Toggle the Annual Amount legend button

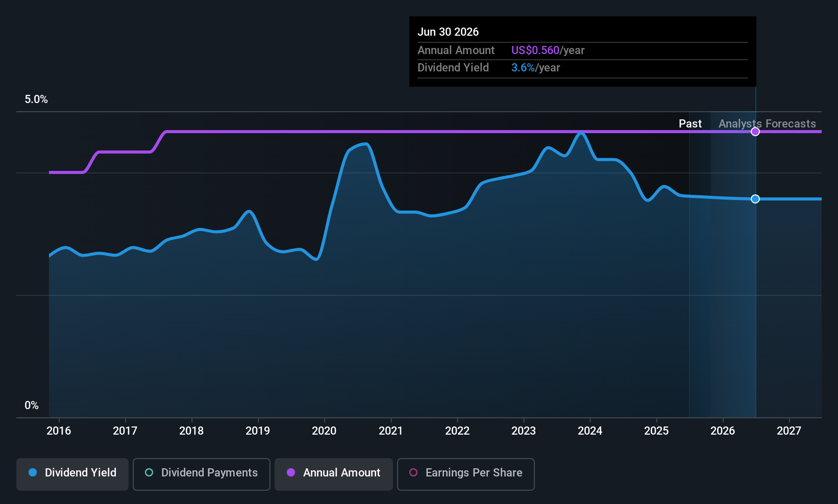(x=334, y=474)
